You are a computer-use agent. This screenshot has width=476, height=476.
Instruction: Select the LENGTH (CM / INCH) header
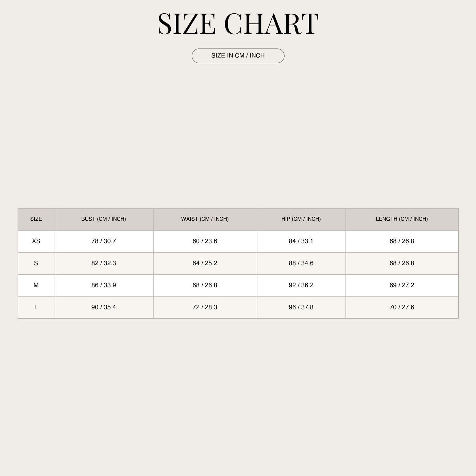(402, 219)
